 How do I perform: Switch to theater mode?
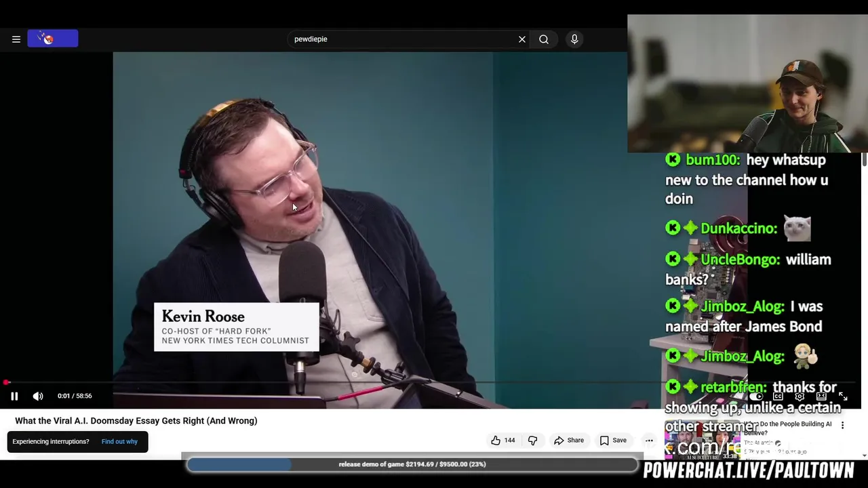pyautogui.click(x=821, y=396)
